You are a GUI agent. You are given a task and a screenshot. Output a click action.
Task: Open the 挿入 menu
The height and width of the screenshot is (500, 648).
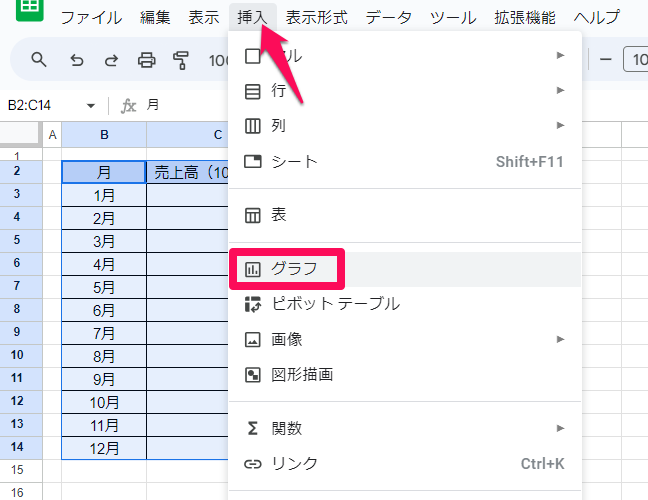[252, 17]
